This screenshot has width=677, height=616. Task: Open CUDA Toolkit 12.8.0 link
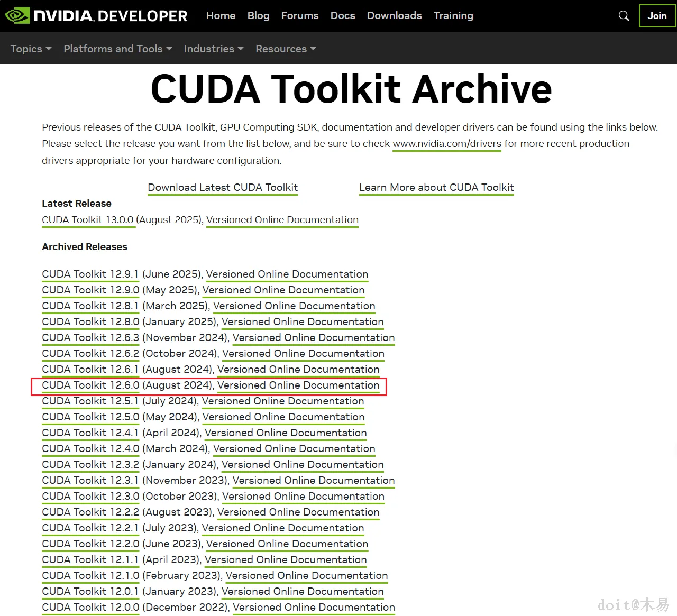(90, 322)
